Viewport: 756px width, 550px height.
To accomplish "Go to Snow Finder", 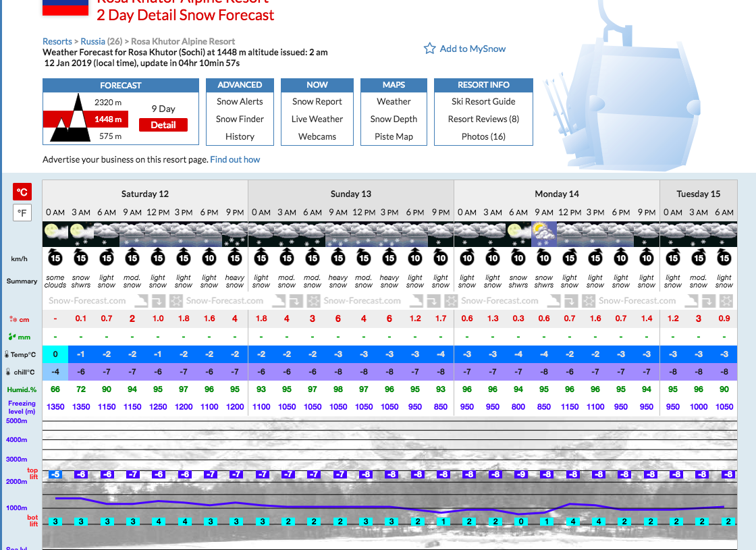I will click(x=240, y=119).
